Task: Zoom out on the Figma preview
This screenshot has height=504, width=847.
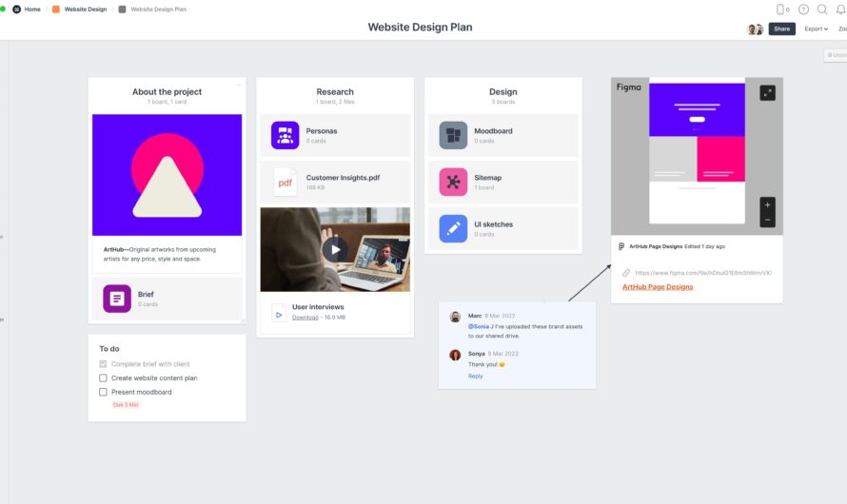Action: click(768, 220)
